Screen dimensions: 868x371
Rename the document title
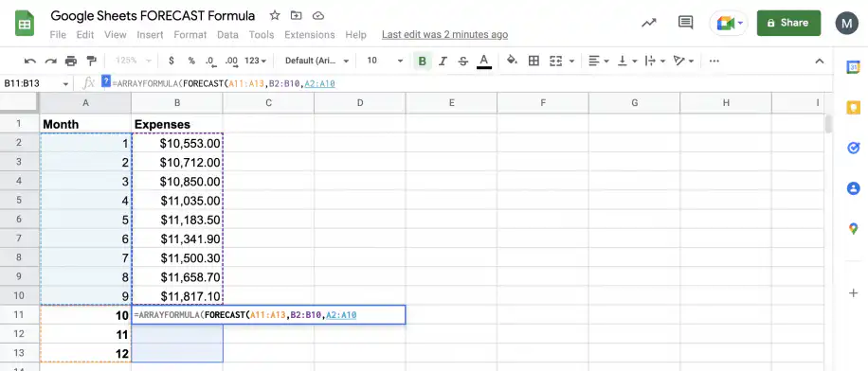[x=153, y=15]
